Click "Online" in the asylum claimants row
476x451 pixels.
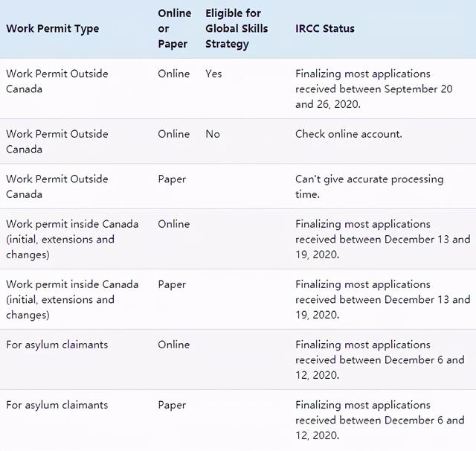coord(174,345)
